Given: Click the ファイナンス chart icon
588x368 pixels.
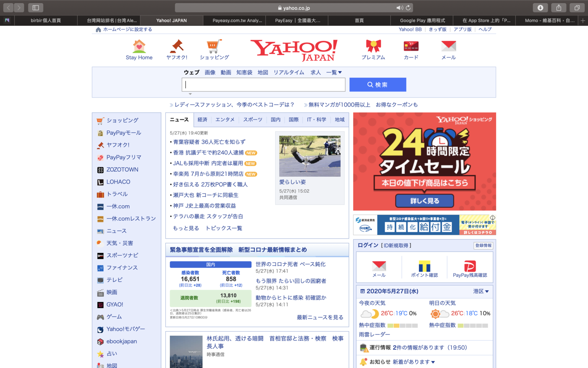Looking at the screenshot, I should [x=100, y=268].
